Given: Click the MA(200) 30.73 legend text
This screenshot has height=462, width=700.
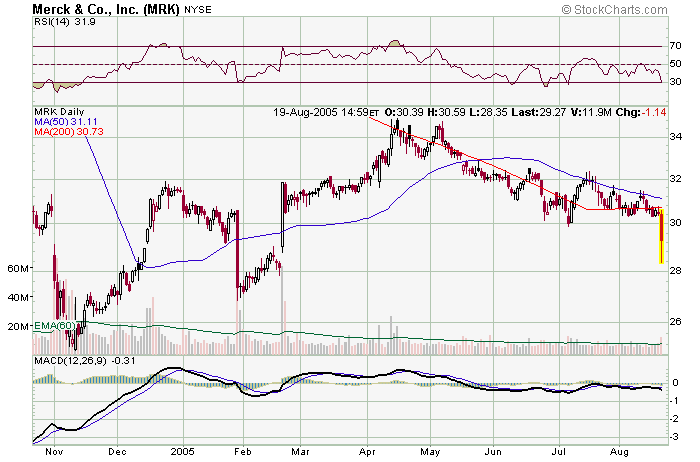Looking at the screenshot, I should 69,132.
